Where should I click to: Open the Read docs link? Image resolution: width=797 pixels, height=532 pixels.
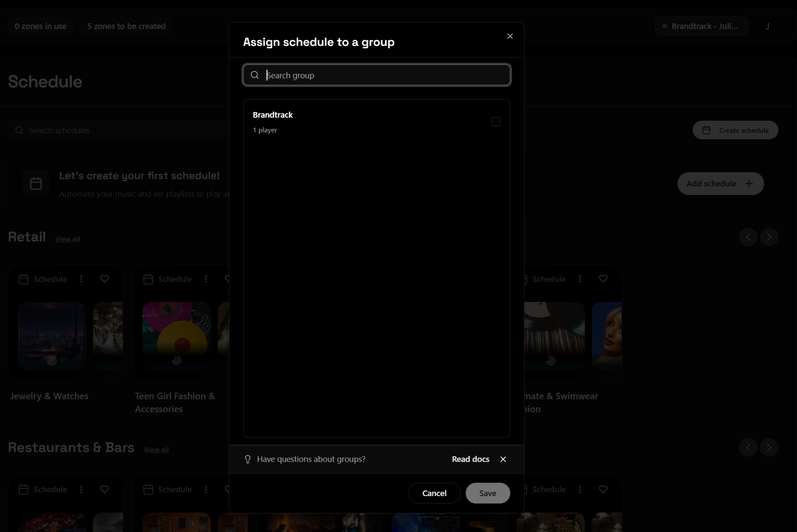(470, 459)
